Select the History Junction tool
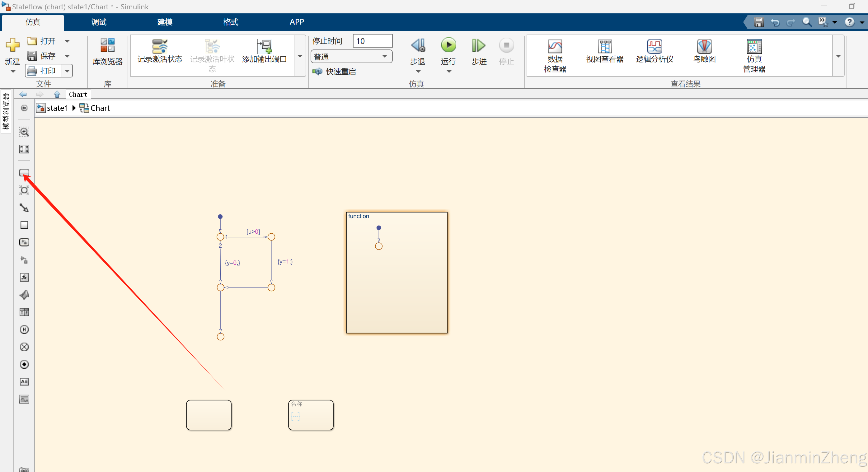 [24, 329]
